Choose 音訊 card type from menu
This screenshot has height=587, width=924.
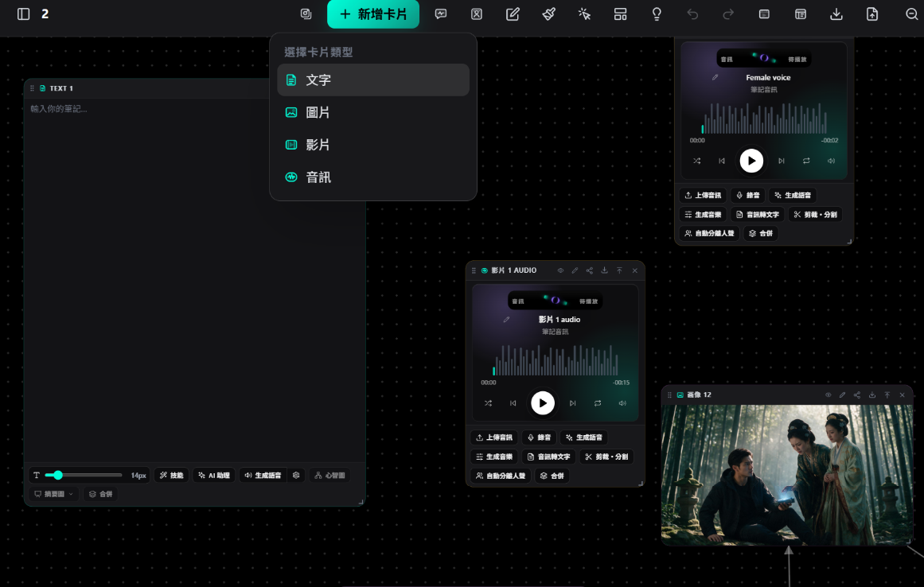coord(373,177)
